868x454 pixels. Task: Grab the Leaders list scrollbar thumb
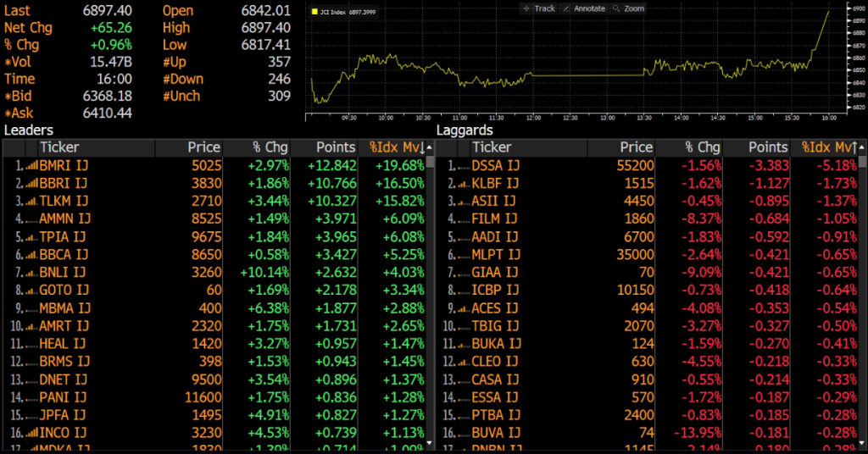pyautogui.click(x=429, y=162)
